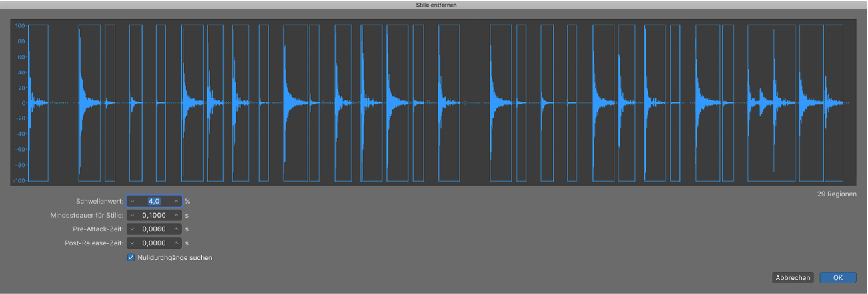This screenshot has height=294, width=868.
Task: Click the Stille entfernen title bar
Action: (x=434, y=5)
